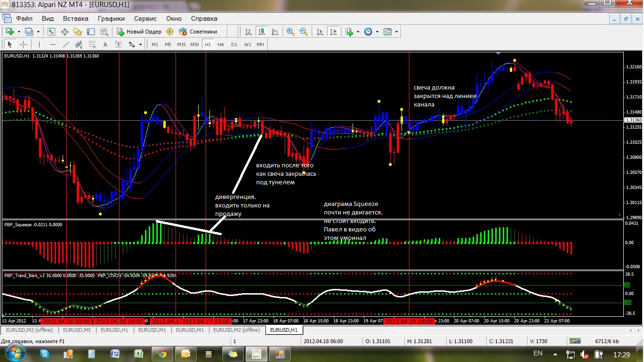Switch timeframe to D1
This screenshot has width=644, height=362.
point(234,44)
